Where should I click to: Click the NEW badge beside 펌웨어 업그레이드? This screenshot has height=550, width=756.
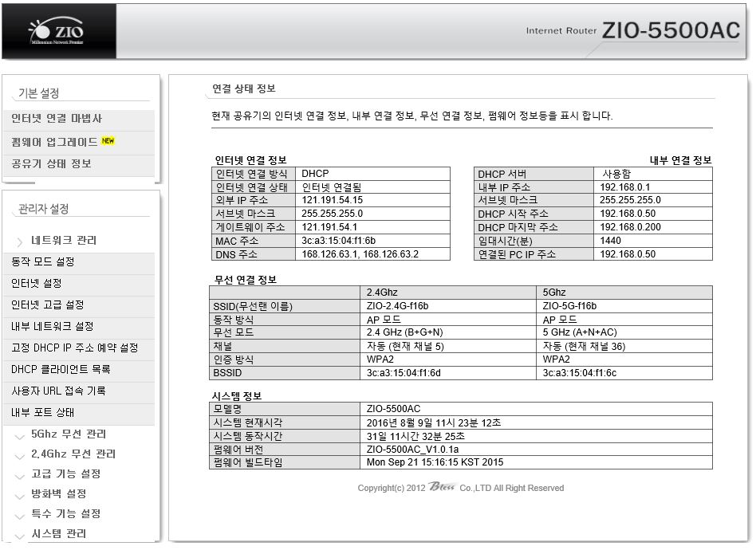(x=108, y=142)
